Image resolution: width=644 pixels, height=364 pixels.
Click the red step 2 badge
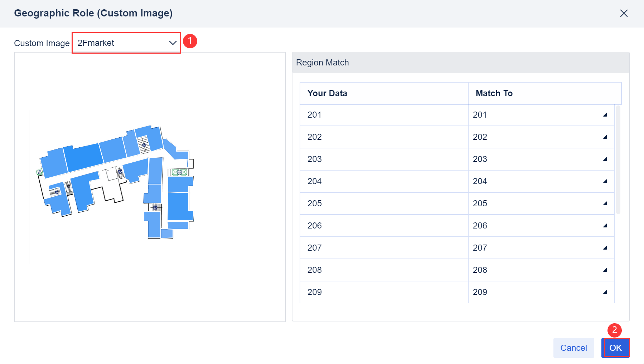coord(615,331)
